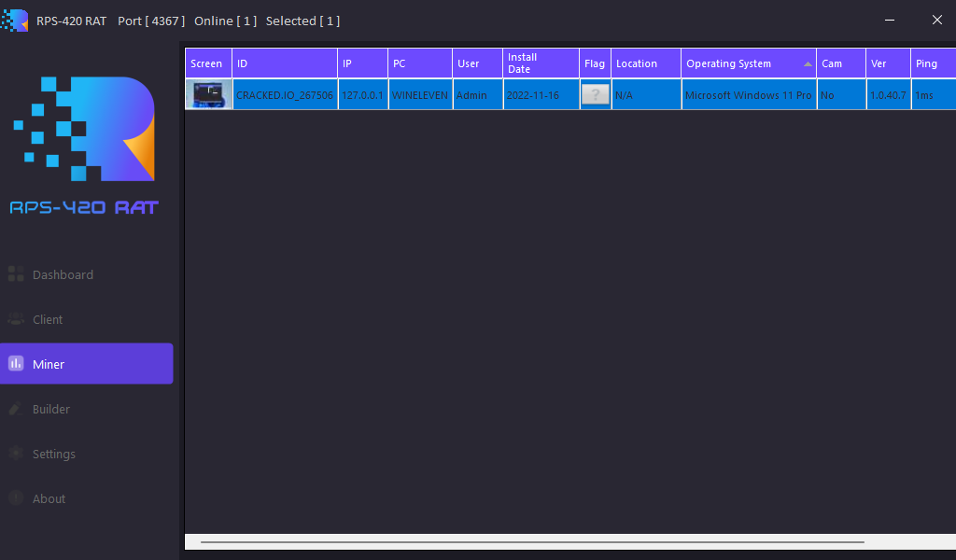Click the WINELEVEN PC name cell
Screen dimensions: 956x560
(x=420, y=95)
